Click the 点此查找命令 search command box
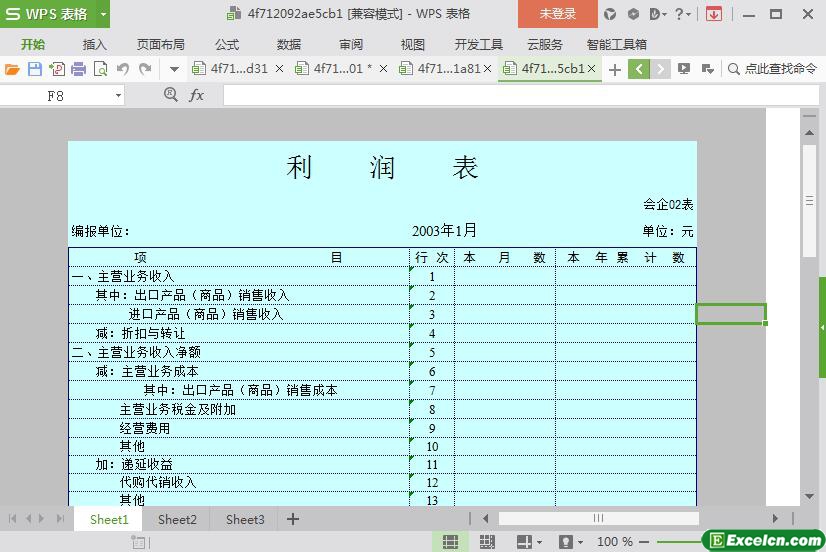 (x=773, y=69)
